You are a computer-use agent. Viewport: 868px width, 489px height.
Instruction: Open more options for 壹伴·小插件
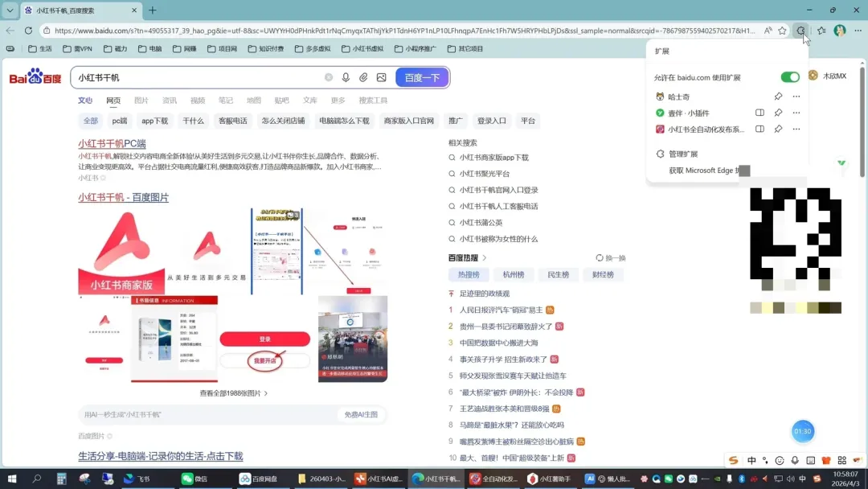(x=796, y=113)
